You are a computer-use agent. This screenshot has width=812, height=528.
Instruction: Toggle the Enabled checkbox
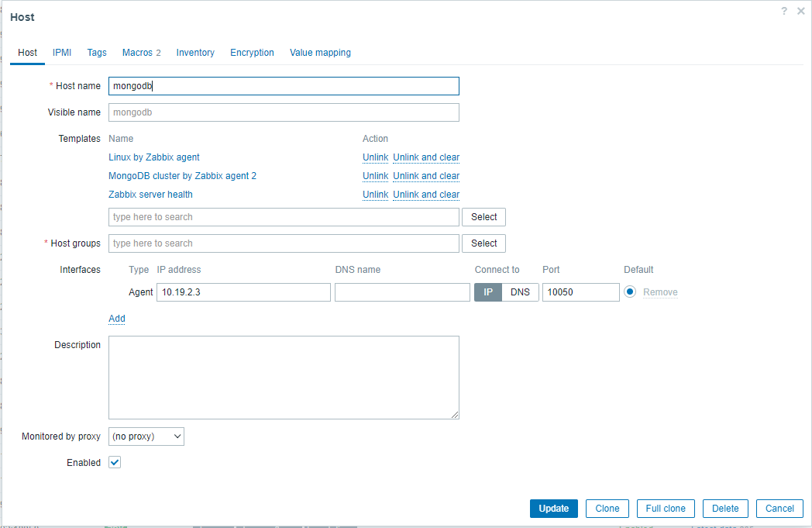coord(115,462)
